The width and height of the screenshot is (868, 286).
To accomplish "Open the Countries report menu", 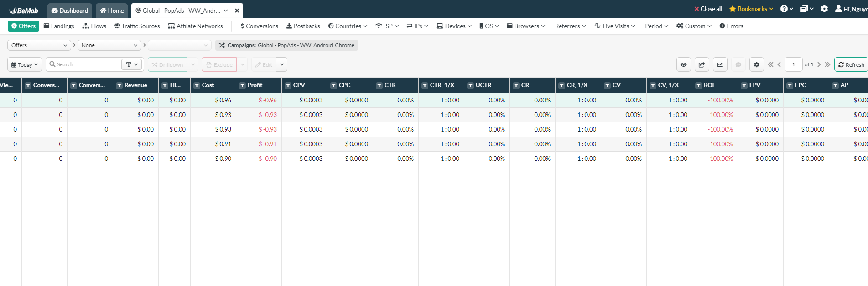I will coord(348,26).
